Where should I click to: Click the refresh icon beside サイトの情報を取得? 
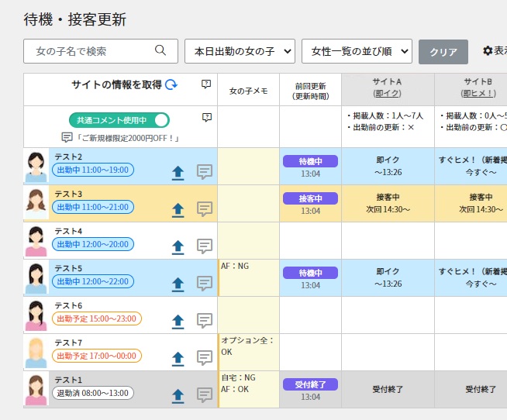click(171, 84)
